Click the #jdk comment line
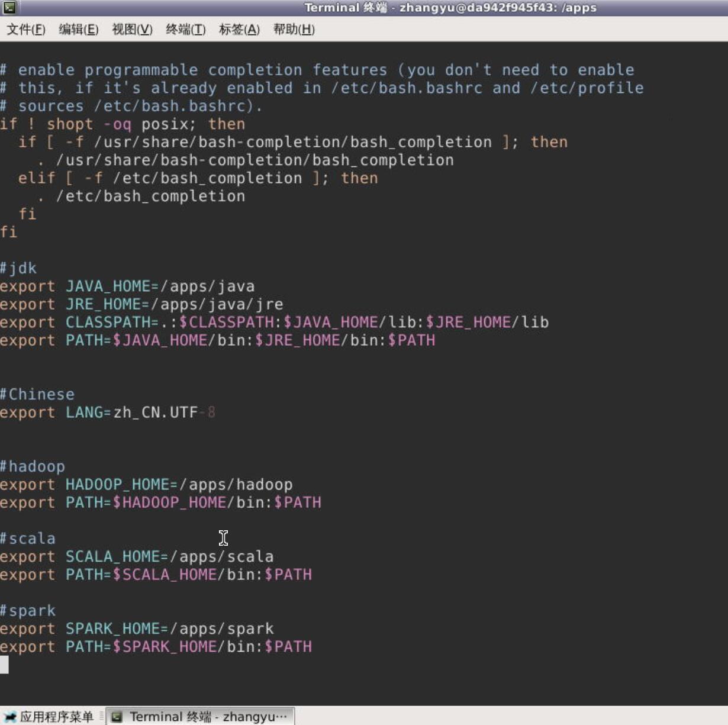Screen dimensions: 728x725 point(18,268)
